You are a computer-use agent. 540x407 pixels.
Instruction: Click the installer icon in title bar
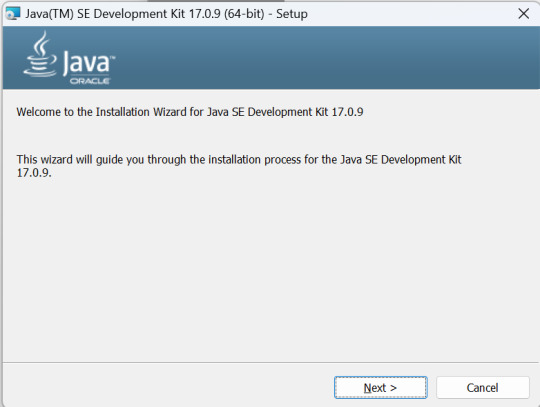coord(13,14)
